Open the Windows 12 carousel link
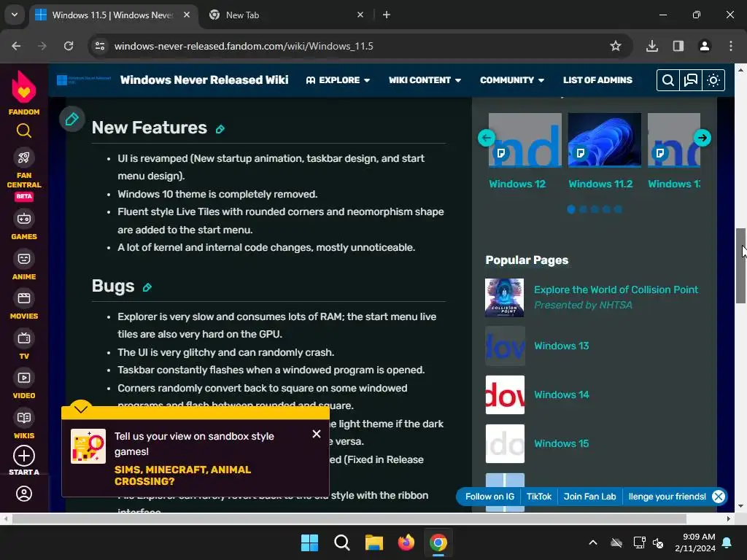The image size is (747, 560). click(x=517, y=184)
